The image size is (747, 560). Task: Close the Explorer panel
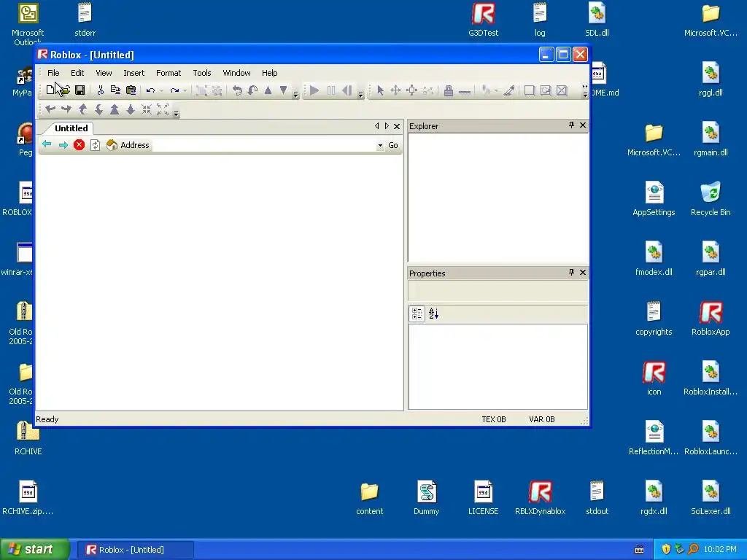(x=583, y=125)
